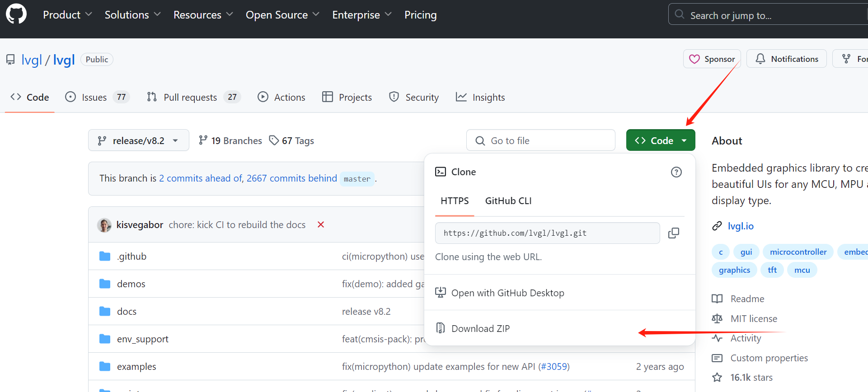Viewport: 868px width, 392px height.
Task: Open the MIT license link
Action: [x=745, y=319]
